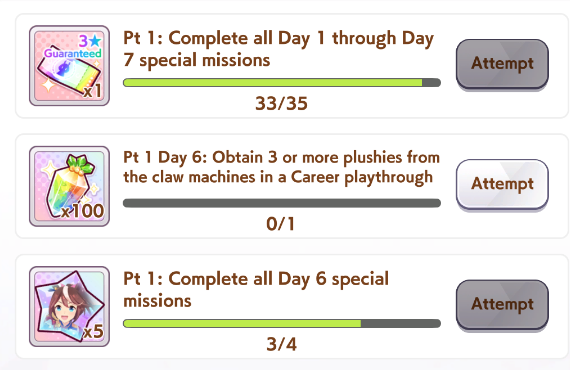Click the 33/35 progress counter text
Viewport: 570px width, 370px height.
point(281,104)
